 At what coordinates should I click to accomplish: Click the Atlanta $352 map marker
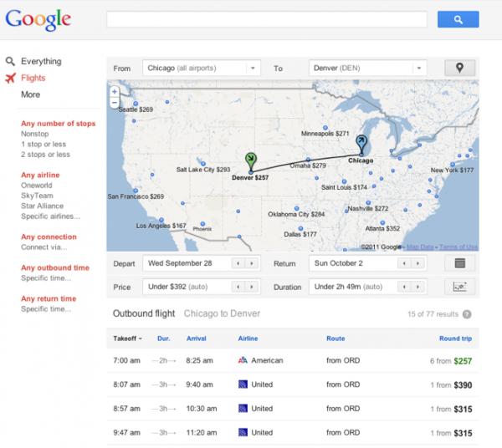[382, 222]
